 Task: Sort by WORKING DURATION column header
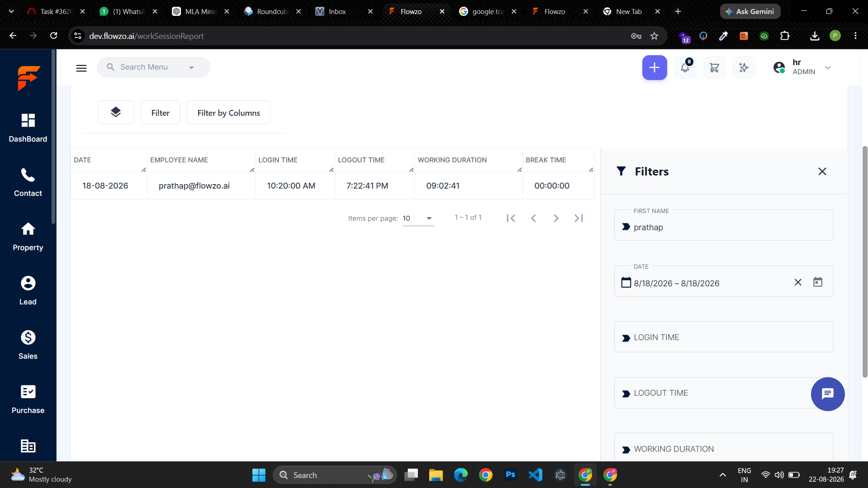tap(452, 160)
